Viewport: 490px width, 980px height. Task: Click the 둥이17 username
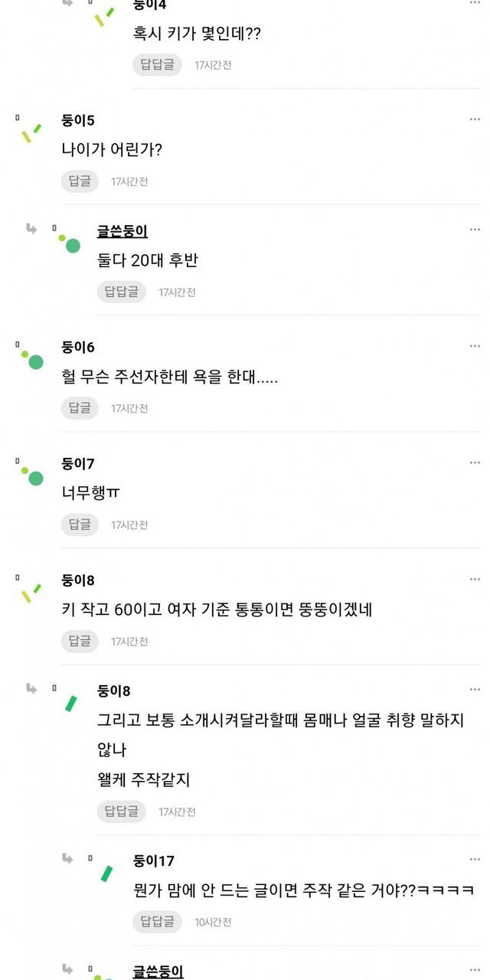(x=153, y=861)
